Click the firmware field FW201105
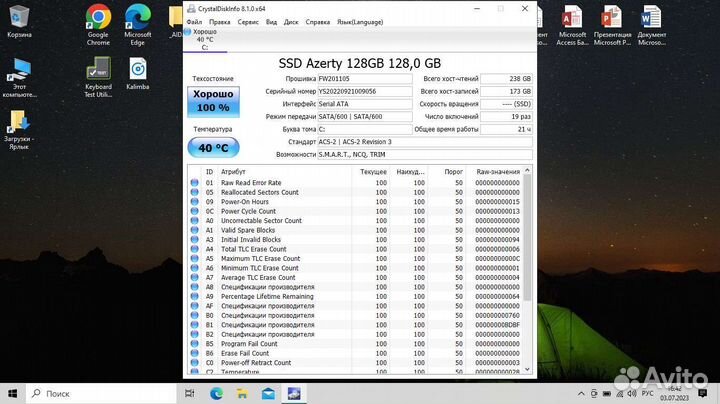Viewport: 720px width, 404px height. click(365, 79)
